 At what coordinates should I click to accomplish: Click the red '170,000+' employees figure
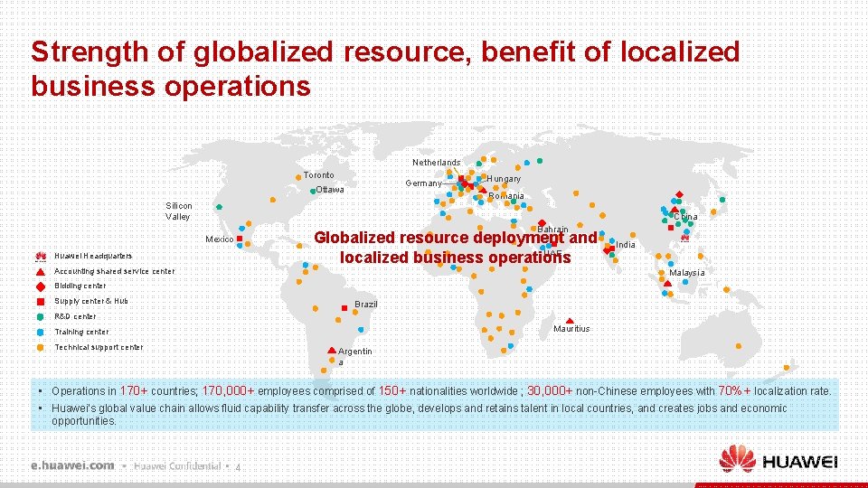tap(228, 391)
